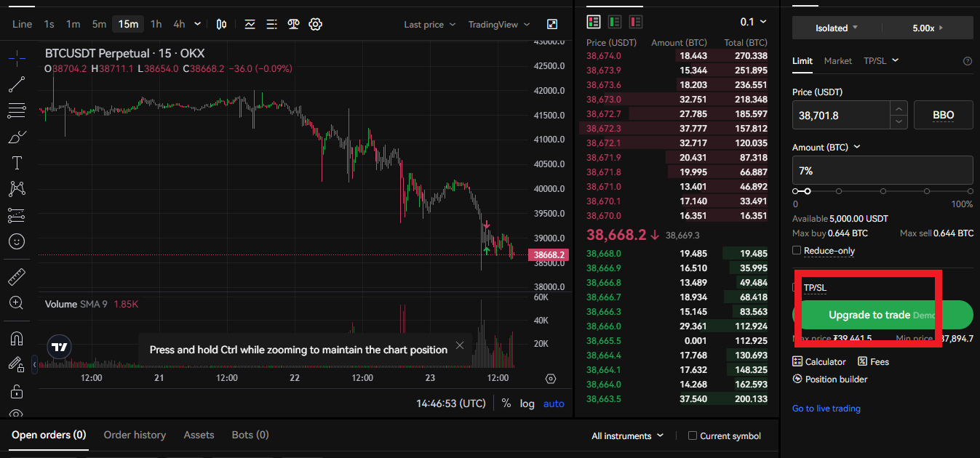Image resolution: width=980 pixels, height=458 pixels.
Task: Click the Amount input showing 7%
Action: [883, 170]
